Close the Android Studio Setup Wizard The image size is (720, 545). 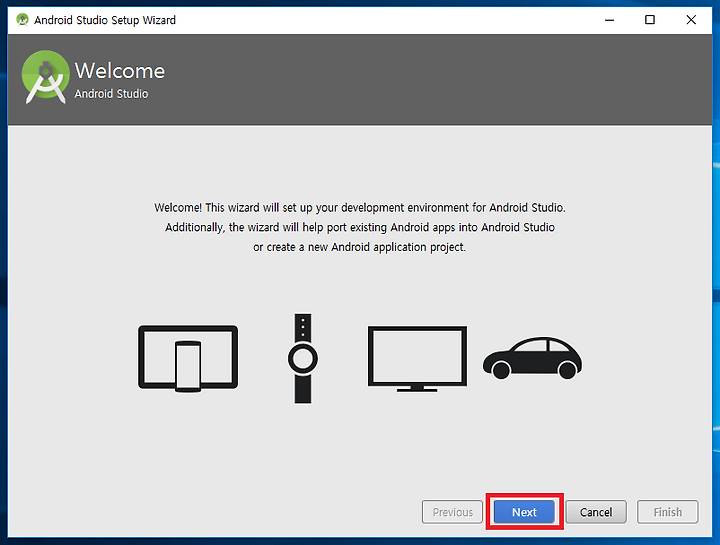[691, 20]
